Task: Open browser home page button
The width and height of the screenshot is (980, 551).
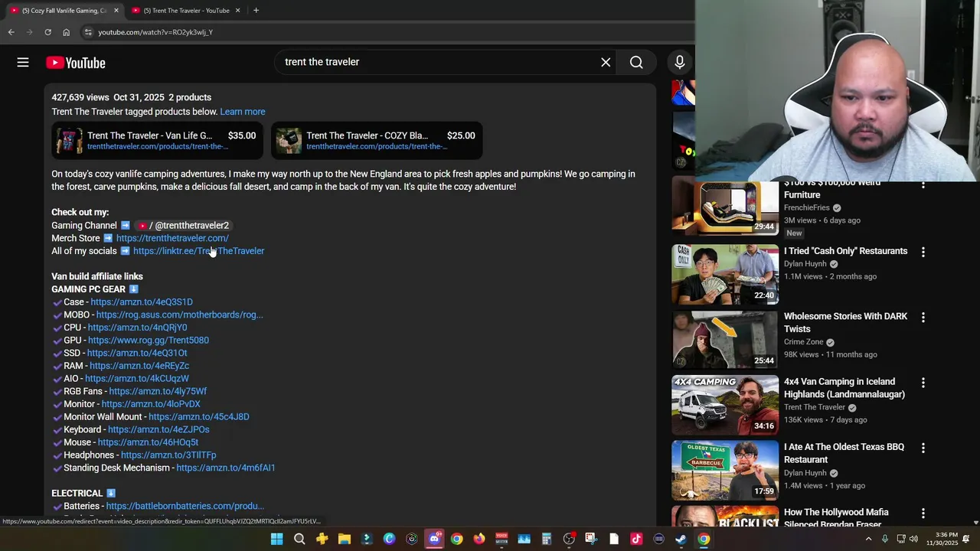Action: [x=67, y=32]
